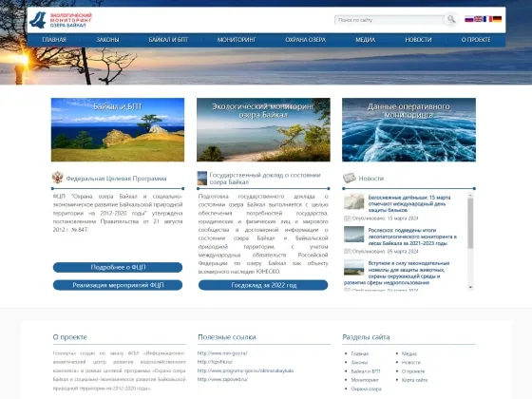Click the Подробнее о ФЦП button
This screenshot has width=532, height=399.
[118, 267]
